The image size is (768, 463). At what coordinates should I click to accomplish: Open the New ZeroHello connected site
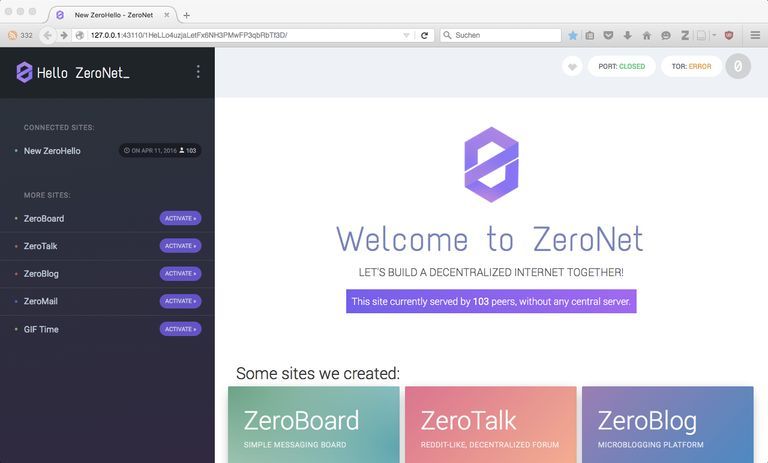point(52,151)
